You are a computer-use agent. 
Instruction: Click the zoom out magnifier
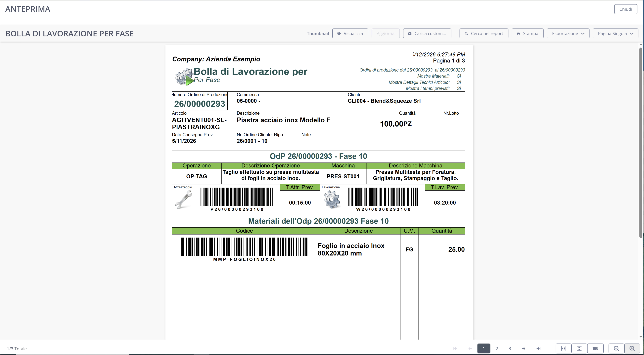(x=616, y=349)
